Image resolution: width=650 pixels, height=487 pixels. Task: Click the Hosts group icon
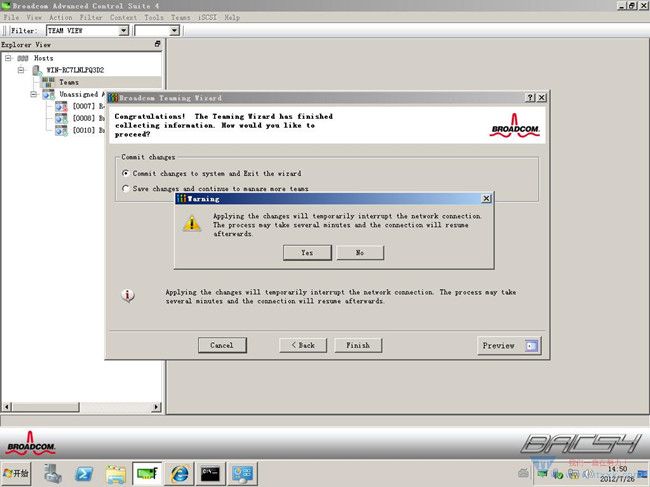[23, 58]
